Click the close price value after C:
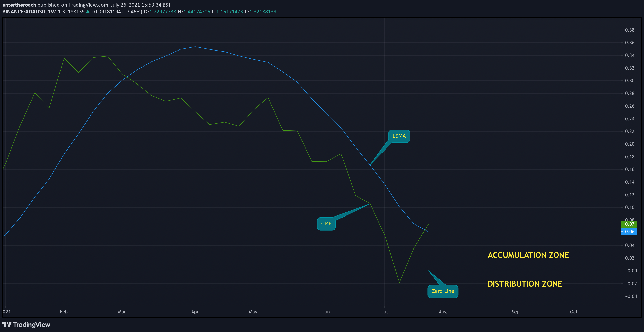The height and width of the screenshot is (332, 644). (x=263, y=12)
